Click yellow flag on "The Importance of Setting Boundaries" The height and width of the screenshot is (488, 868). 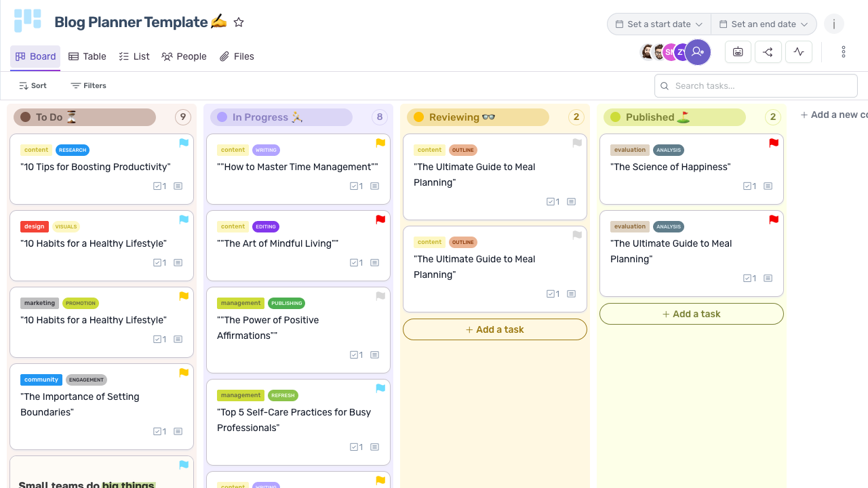pyautogui.click(x=184, y=373)
